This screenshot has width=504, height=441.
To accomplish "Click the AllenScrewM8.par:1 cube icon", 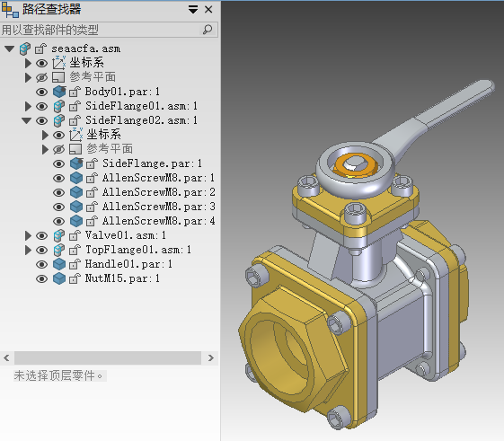I will (76, 178).
